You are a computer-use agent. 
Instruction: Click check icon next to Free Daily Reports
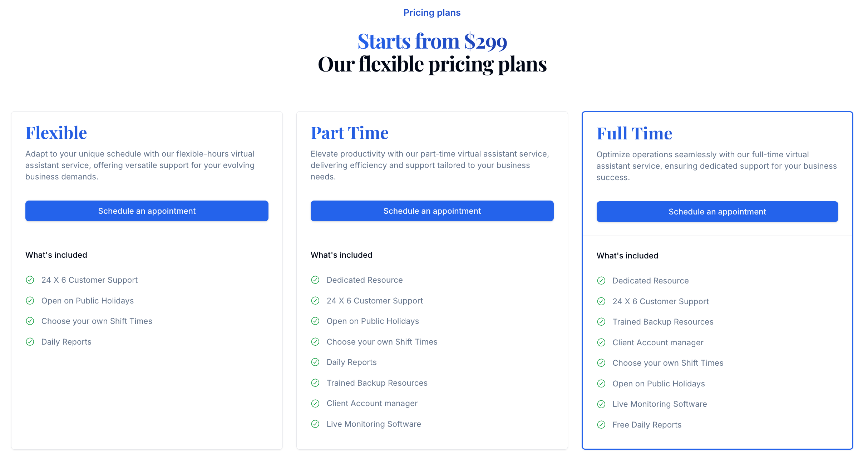pos(601,425)
